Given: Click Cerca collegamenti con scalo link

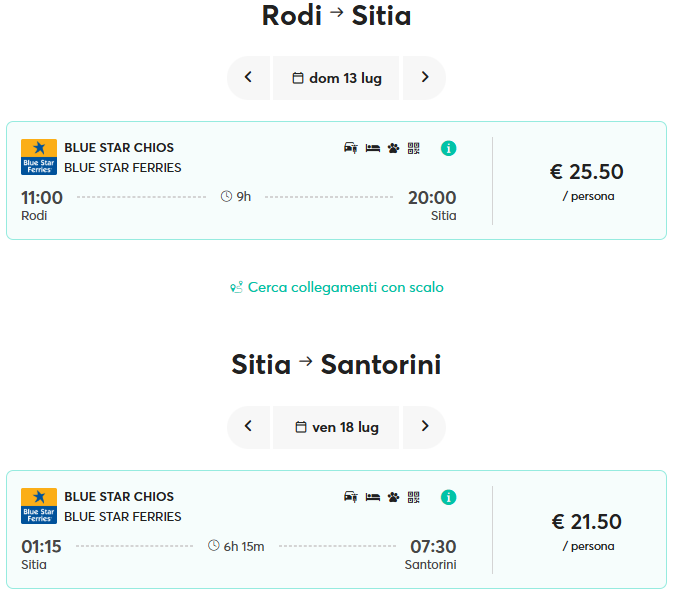Looking at the screenshot, I should tap(337, 287).
